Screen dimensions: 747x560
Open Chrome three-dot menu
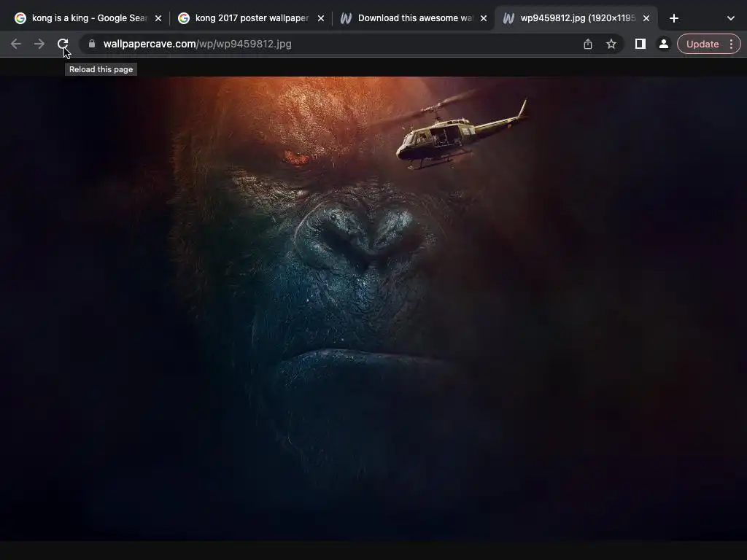(731, 44)
